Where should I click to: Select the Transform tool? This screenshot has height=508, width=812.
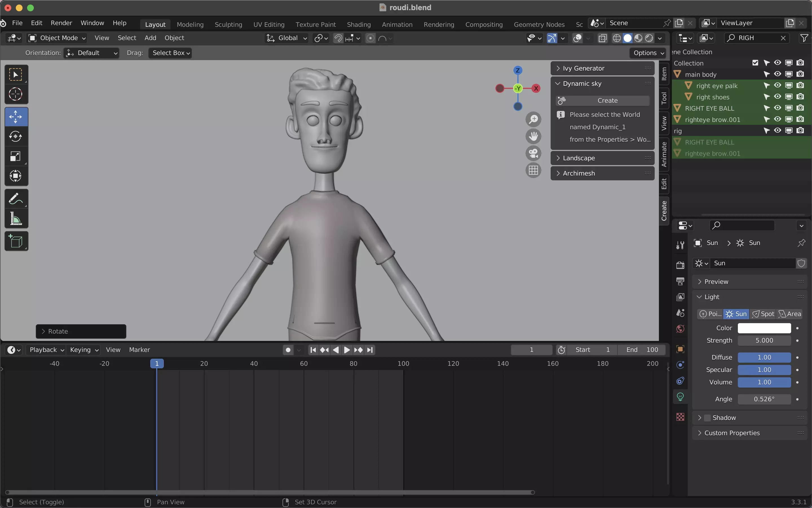tap(16, 176)
